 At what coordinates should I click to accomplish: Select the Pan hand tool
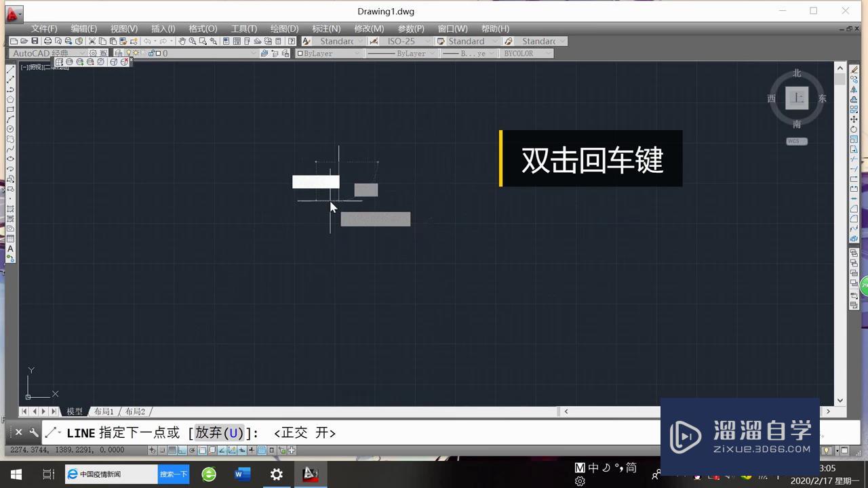pyautogui.click(x=182, y=41)
